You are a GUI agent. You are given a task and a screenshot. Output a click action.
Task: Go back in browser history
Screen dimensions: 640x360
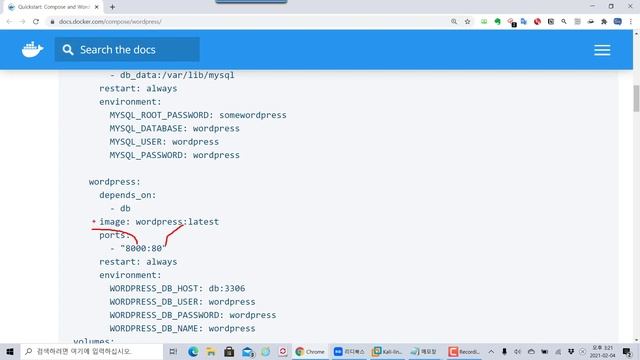9,21
